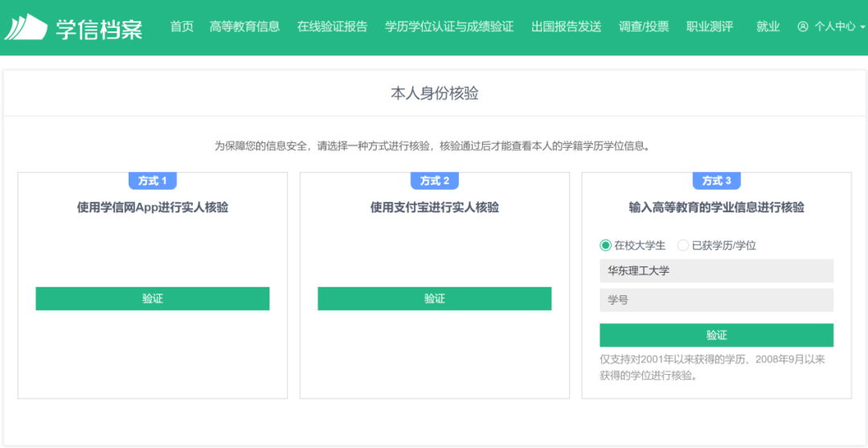Click 验证 button under 学号 field
The height and width of the screenshot is (448, 868).
[716, 335]
